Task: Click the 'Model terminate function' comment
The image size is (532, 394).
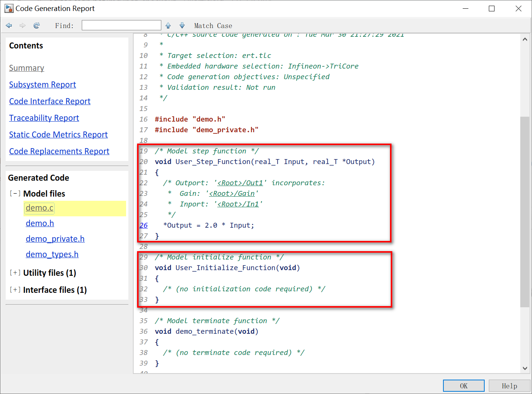Action: click(217, 321)
